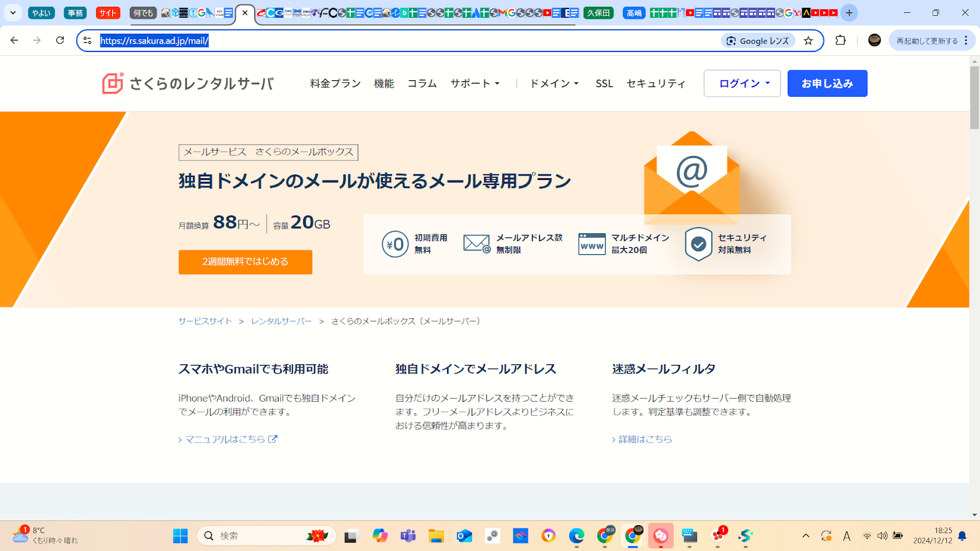Viewport: 980px width, 551px height.
Task: Expand the ログイン dropdown button
Action: pos(742,83)
